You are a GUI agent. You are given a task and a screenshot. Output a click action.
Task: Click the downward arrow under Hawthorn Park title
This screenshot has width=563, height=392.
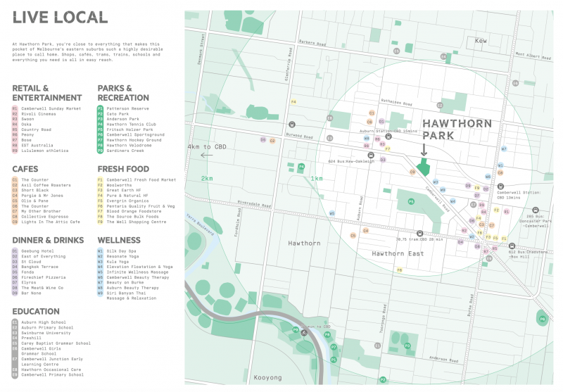tap(424, 150)
